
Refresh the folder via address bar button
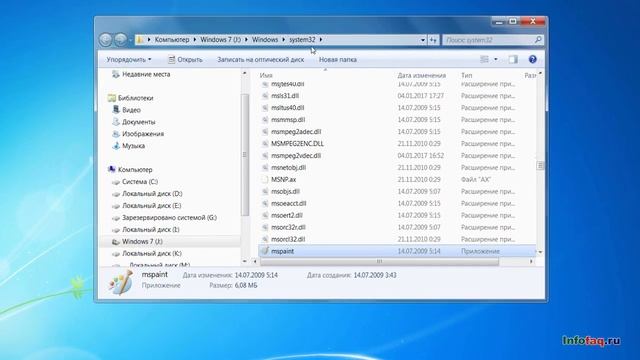tap(433, 40)
